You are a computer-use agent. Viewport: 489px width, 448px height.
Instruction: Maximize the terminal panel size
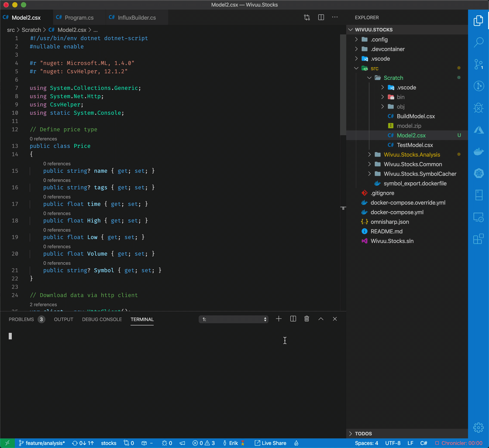(321, 319)
